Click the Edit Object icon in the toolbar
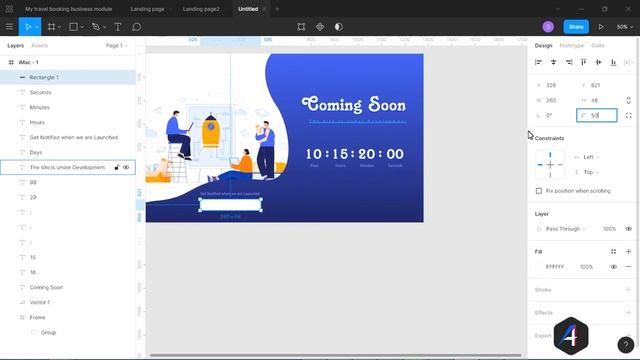 coord(301,27)
